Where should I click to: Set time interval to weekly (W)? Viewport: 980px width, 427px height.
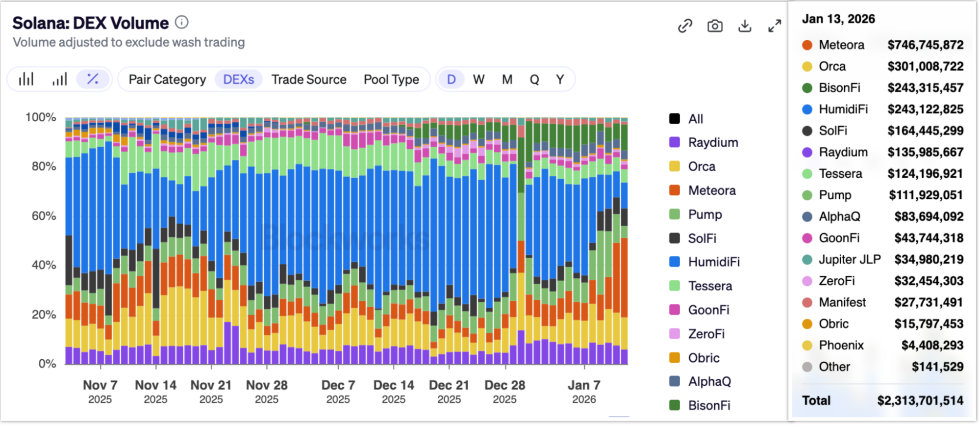pyautogui.click(x=478, y=80)
